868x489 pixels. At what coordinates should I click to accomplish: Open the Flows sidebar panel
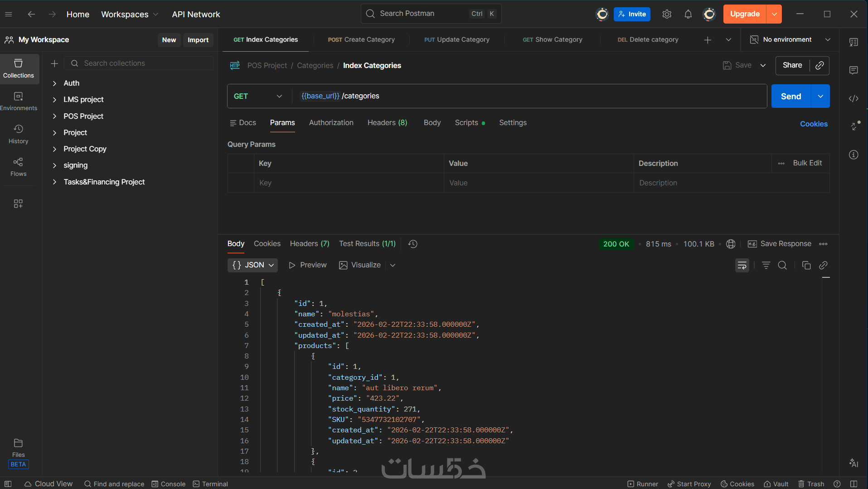pyautogui.click(x=18, y=167)
